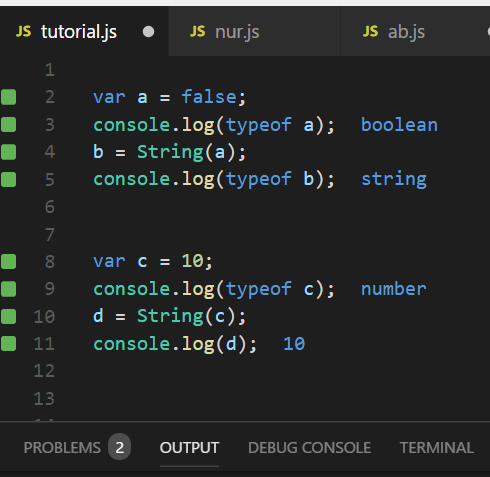
Task: Open the nur.js editor tab
Action: click(254, 31)
